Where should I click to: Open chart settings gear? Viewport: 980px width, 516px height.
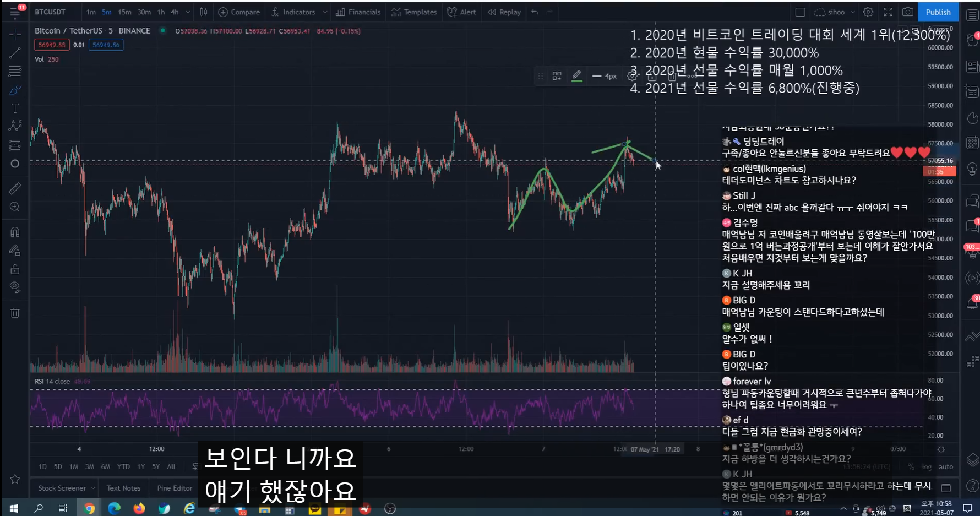(868, 12)
